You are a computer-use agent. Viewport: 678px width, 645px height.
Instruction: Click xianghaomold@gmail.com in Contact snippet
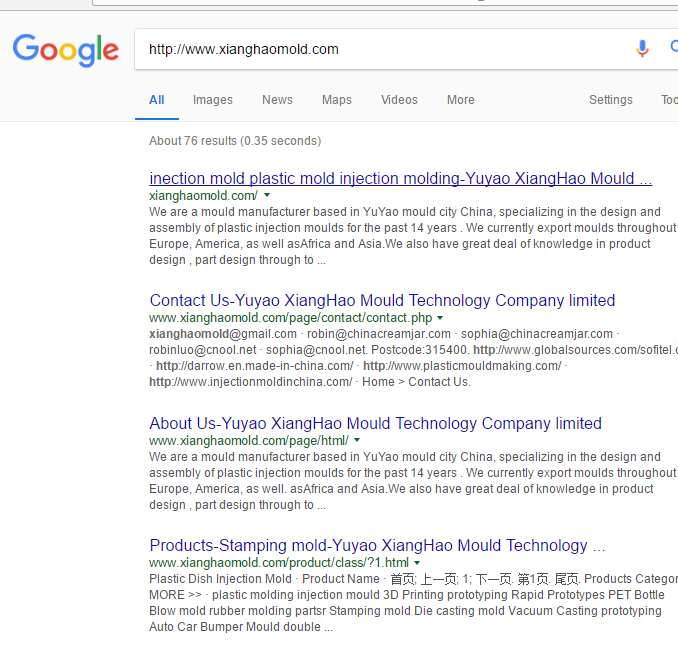point(223,334)
